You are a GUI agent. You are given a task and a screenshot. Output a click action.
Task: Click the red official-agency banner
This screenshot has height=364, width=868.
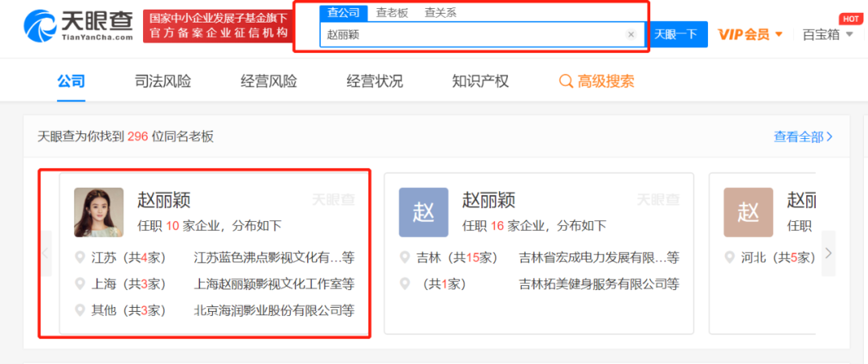pyautogui.click(x=218, y=26)
